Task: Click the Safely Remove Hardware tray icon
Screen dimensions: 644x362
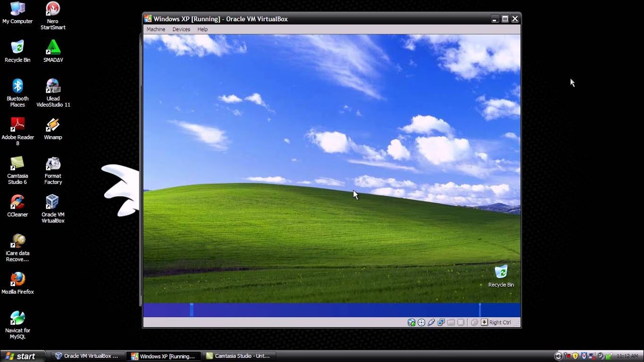Action: (x=609, y=356)
